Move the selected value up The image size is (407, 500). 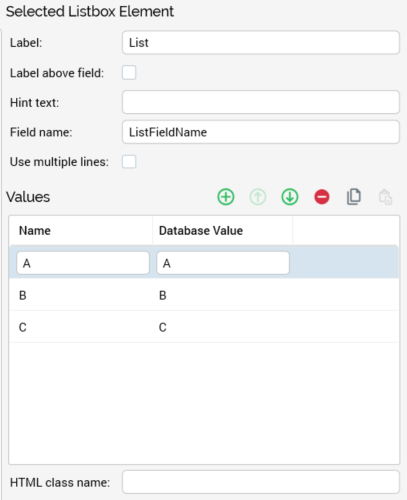258,197
